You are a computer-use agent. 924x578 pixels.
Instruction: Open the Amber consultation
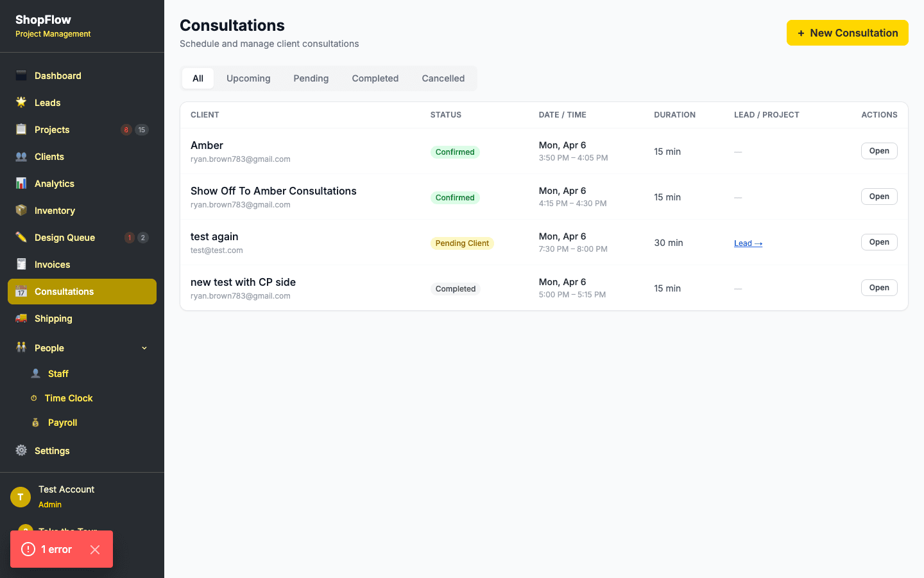click(879, 150)
